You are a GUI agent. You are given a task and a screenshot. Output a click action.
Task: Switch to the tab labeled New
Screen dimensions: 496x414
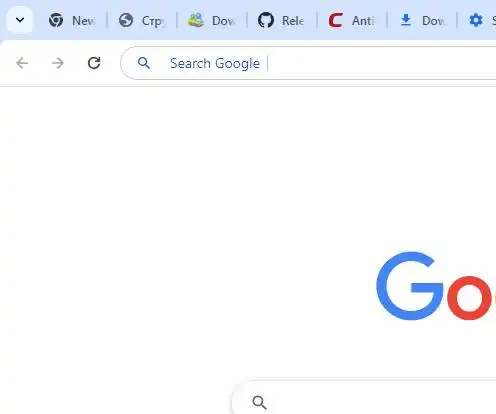[x=72, y=21]
